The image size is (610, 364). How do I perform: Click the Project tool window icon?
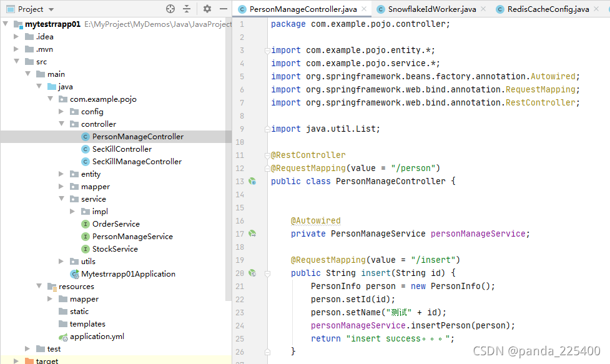point(11,9)
